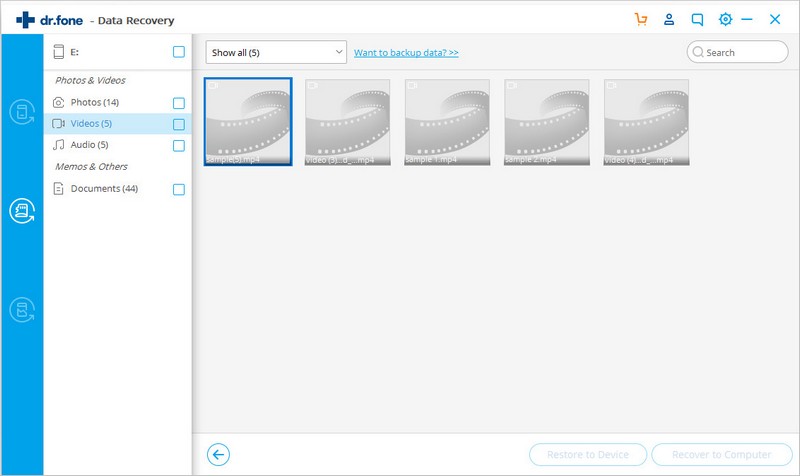Open the Show all (5) dropdown
Screen dimensions: 800x476
pyautogui.click(x=276, y=52)
